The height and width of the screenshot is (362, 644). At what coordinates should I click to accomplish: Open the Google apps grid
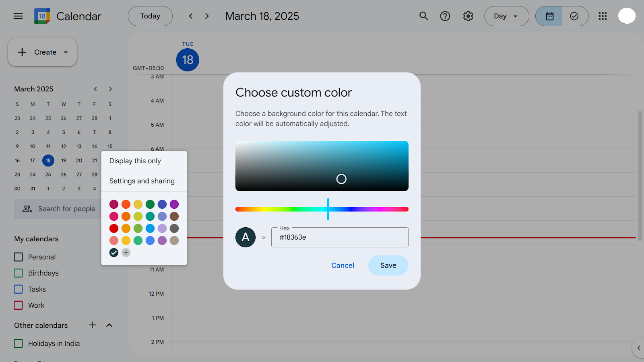click(x=603, y=16)
